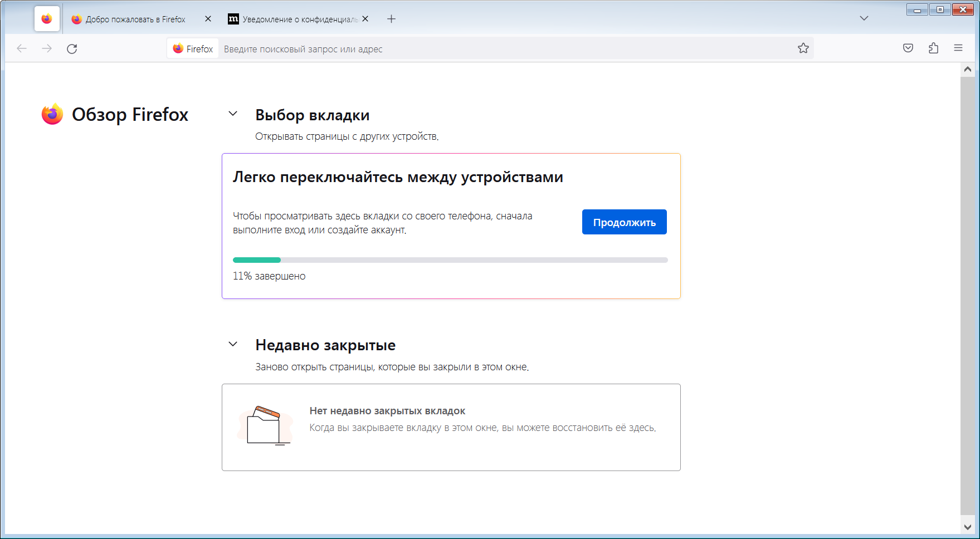Click the vertical scrollbar track
This screenshot has height=539, width=980.
pyautogui.click(x=968, y=295)
